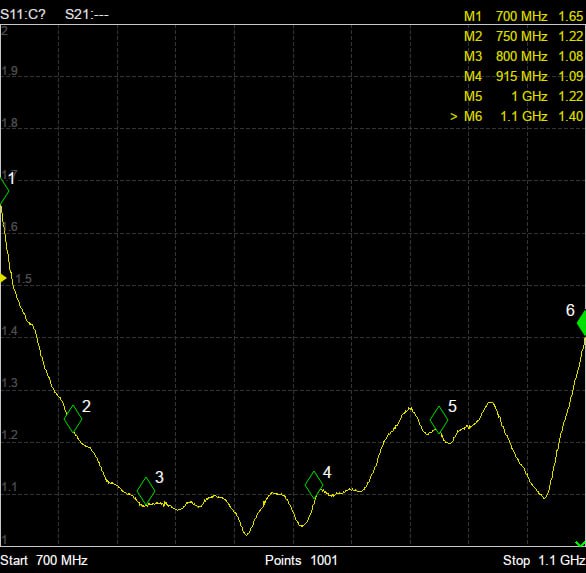Edit the Points 1001 field
The width and height of the screenshot is (586, 573).
[x=301, y=560]
